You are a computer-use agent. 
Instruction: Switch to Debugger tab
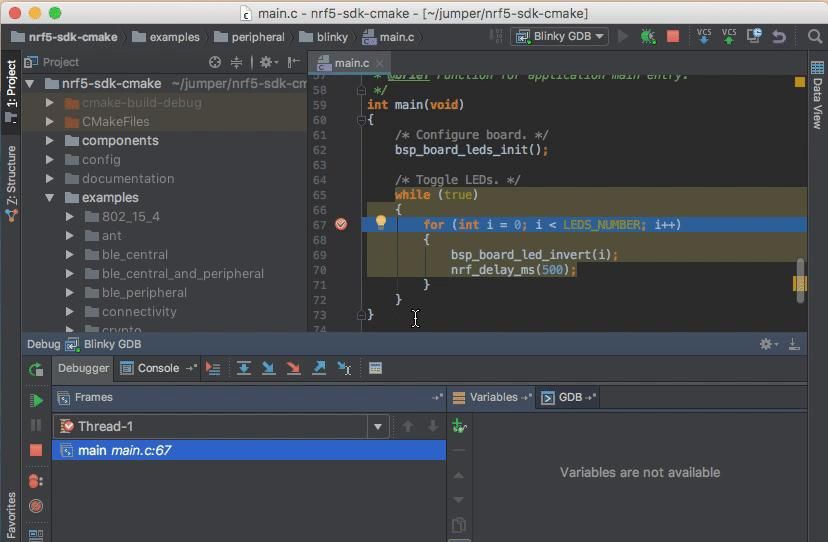[83, 368]
